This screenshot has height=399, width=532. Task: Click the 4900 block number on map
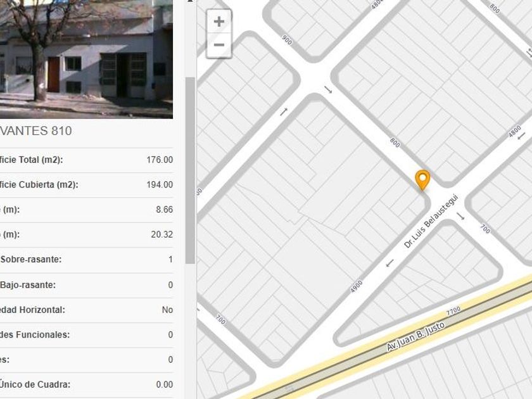356,287
